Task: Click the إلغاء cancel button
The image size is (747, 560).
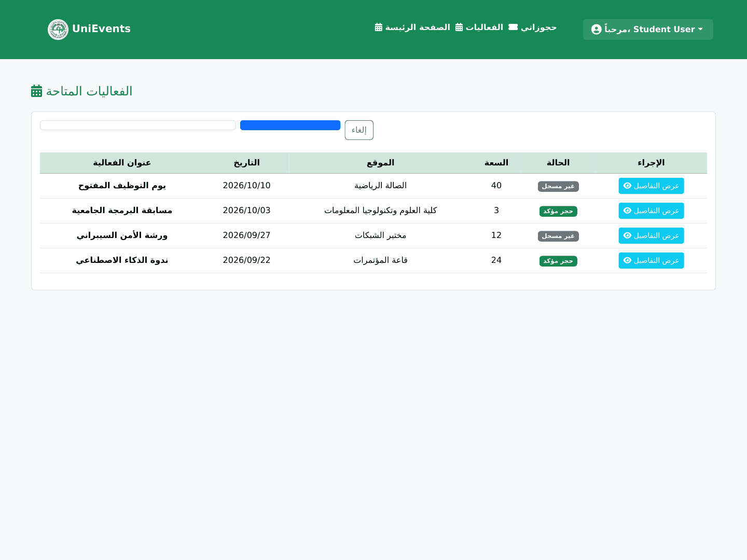Action: tap(359, 130)
